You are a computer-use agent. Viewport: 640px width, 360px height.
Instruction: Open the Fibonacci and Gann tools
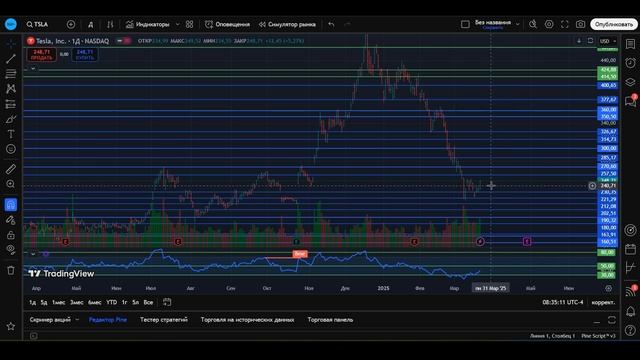tap(11, 73)
